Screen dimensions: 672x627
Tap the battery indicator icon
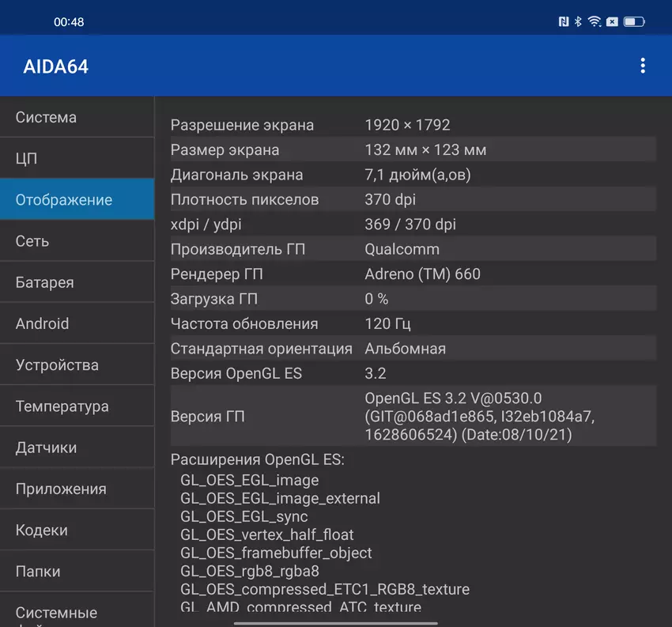coord(635,22)
